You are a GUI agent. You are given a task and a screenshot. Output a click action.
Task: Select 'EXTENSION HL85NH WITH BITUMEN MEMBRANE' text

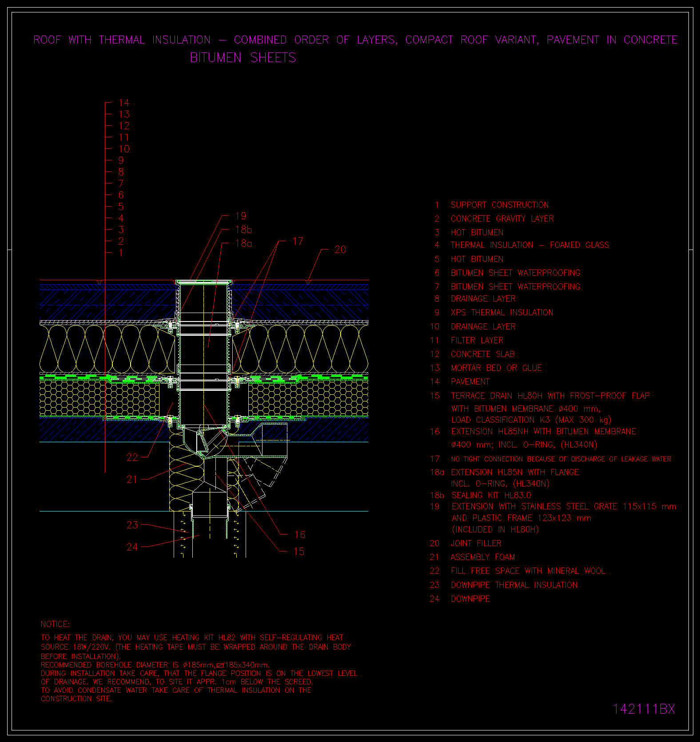(x=544, y=431)
